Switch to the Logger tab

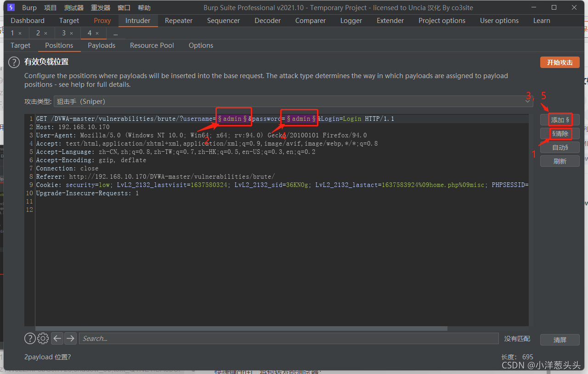click(351, 21)
